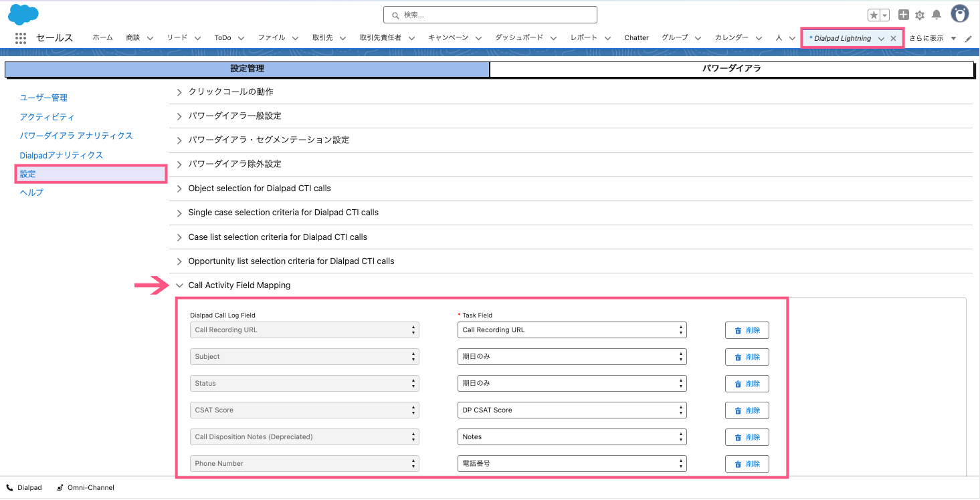The width and height of the screenshot is (980, 500).
Task: Open the Chatter navigation tab
Action: point(636,38)
